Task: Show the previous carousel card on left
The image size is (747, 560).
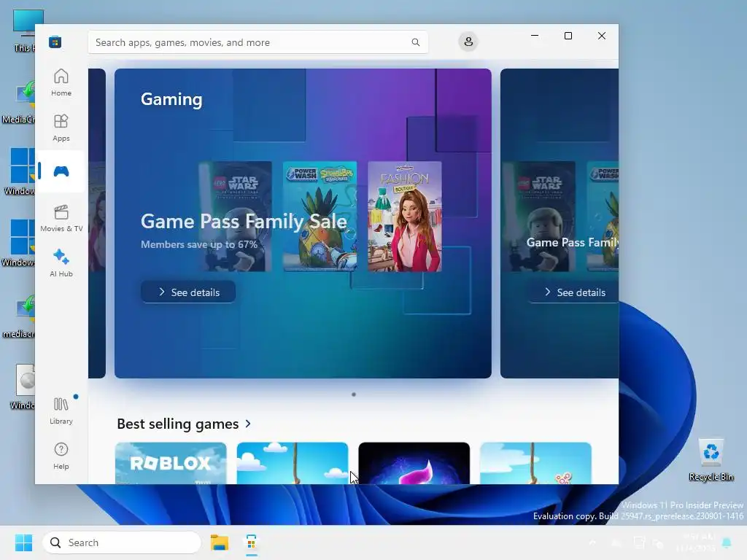Action: tap(97, 223)
